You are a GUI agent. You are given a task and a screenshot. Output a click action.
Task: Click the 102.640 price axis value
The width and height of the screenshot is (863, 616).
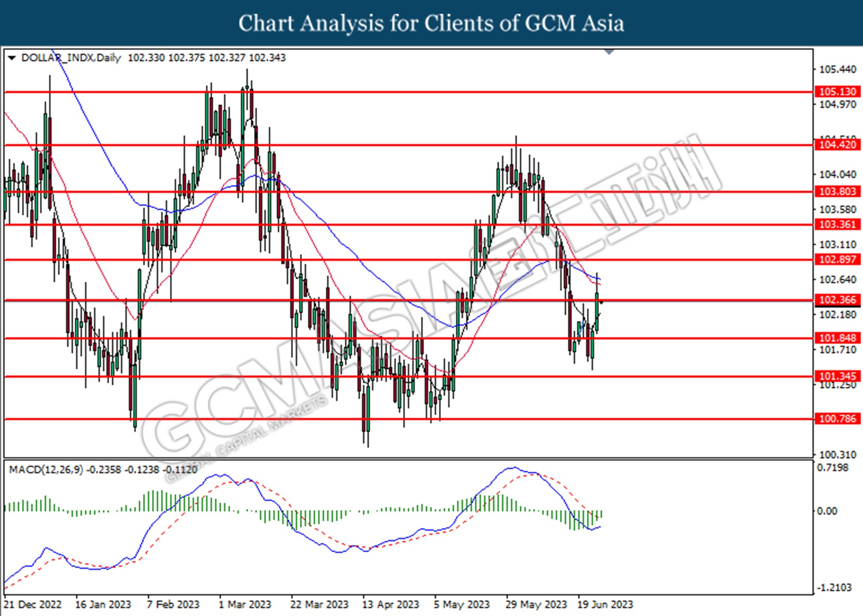pyautogui.click(x=838, y=280)
